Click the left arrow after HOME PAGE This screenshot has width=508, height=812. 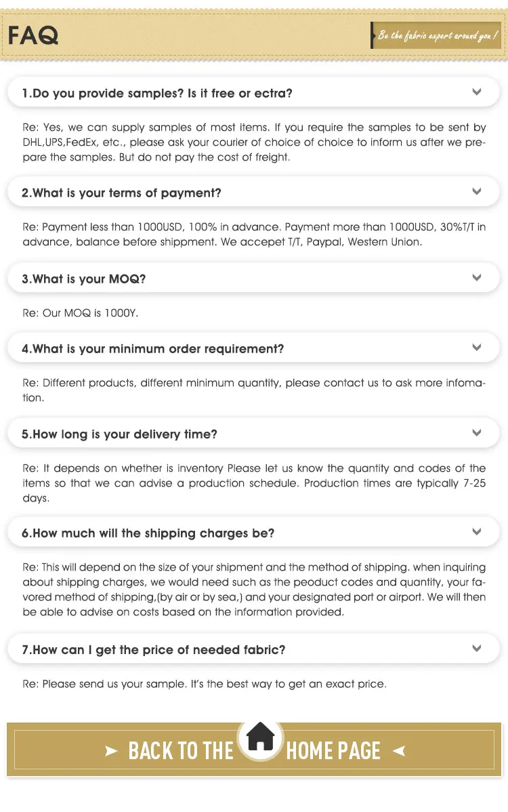click(399, 750)
